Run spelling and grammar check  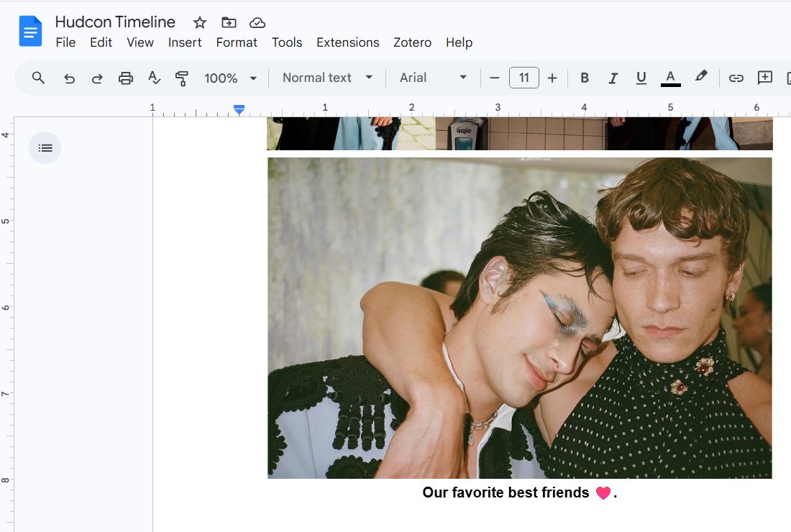click(x=154, y=78)
